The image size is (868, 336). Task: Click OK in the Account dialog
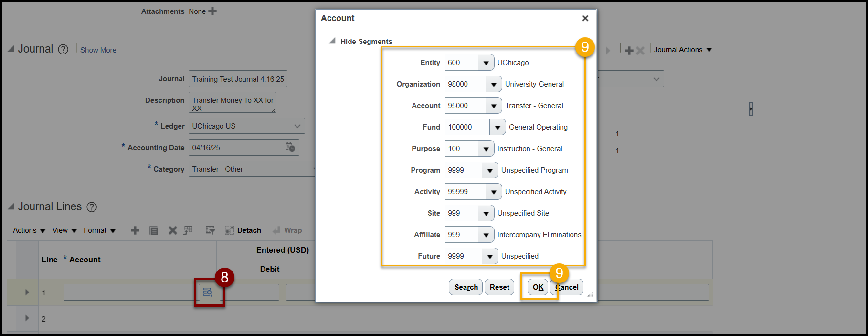[538, 287]
